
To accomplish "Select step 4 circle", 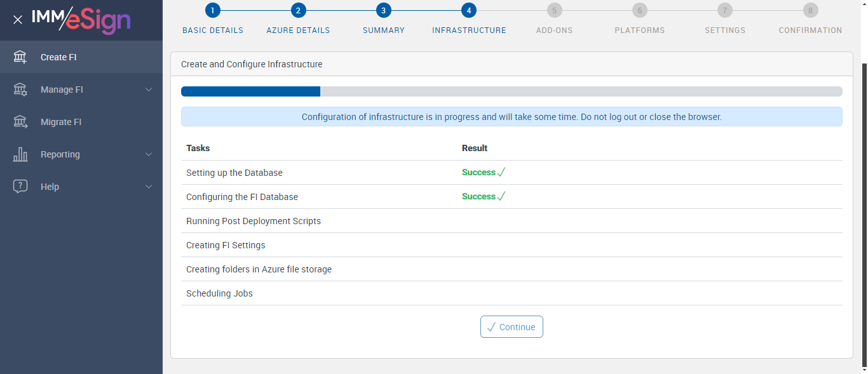I will point(468,10).
